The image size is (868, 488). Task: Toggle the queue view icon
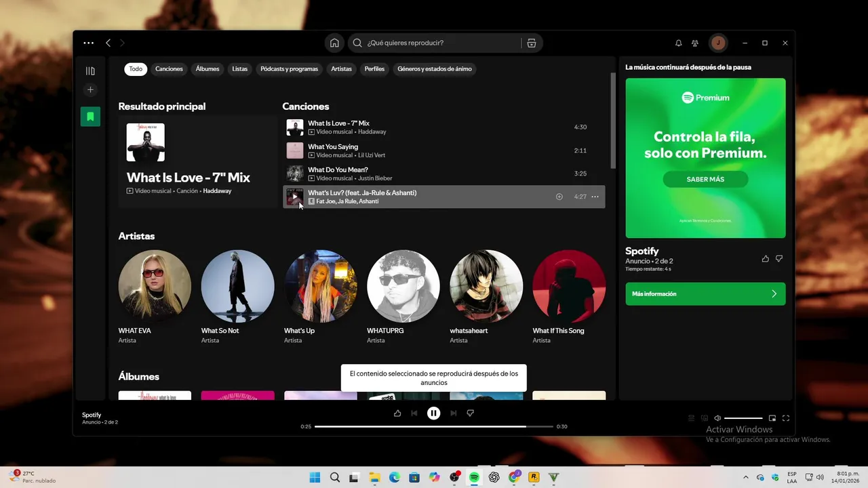click(691, 418)
